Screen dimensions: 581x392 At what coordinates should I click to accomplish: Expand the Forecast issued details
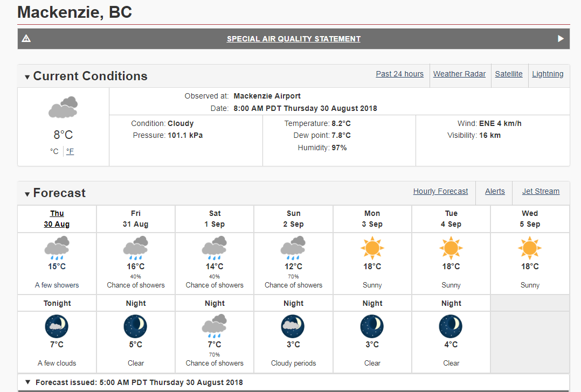(28, 382)
